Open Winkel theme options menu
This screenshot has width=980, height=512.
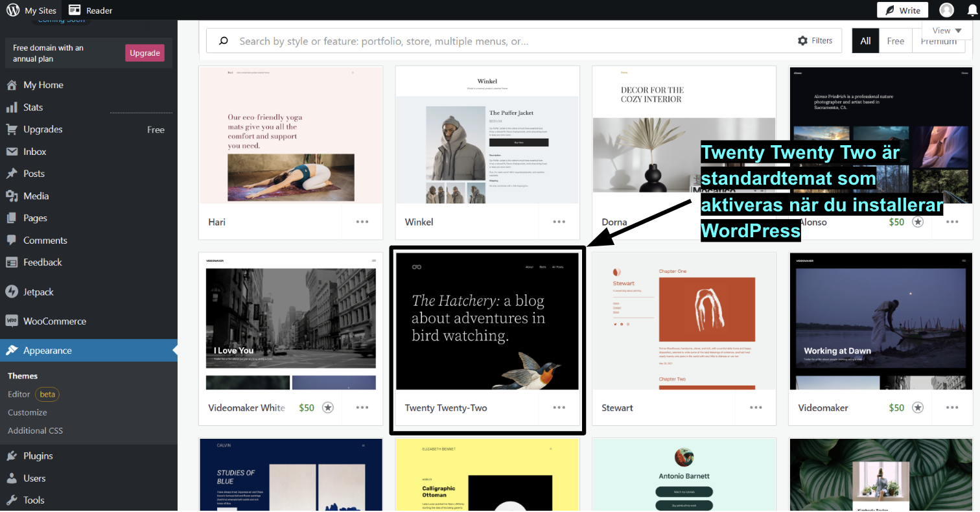[x=559, y=222]
